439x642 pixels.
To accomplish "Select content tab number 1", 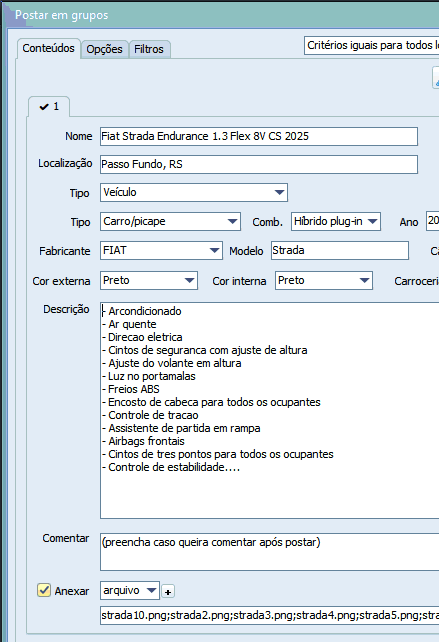I will pos(49,107).
